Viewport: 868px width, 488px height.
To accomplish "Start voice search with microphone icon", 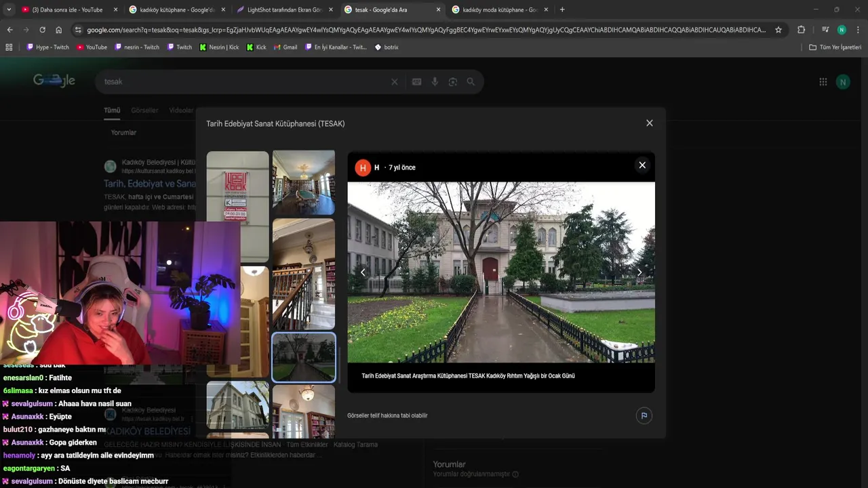I will point(435,82).
